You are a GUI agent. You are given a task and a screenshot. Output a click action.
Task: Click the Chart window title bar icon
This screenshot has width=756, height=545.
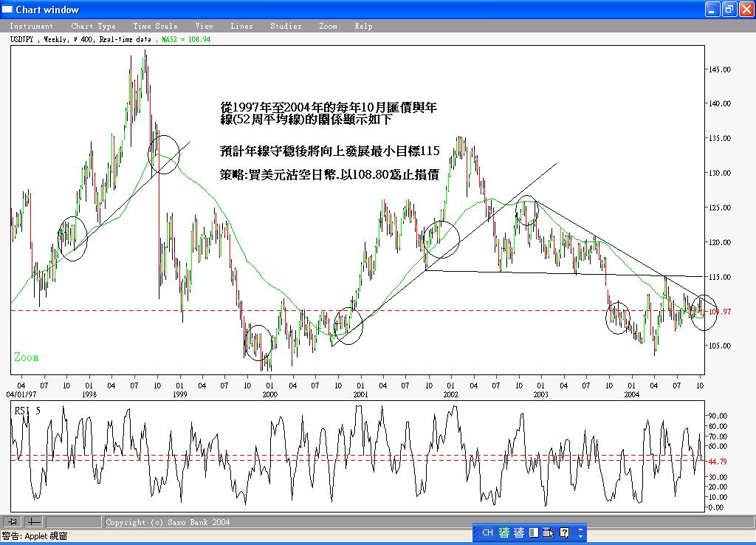pyautogui.click(x=7, y=9)
